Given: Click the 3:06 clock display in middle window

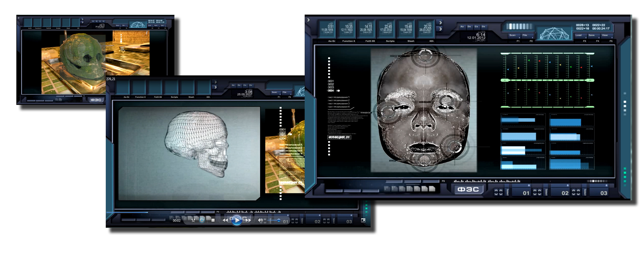Looking at the screenshot, I should 245,93.
